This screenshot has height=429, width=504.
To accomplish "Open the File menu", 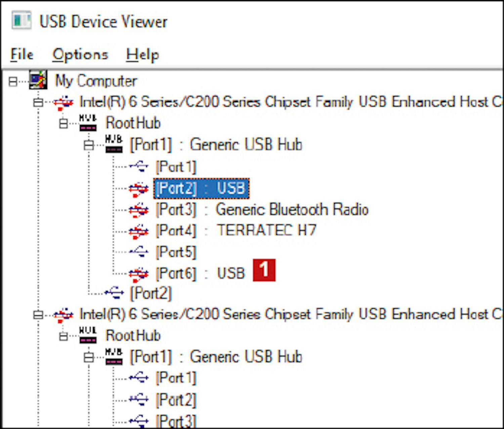I will tap(22, 54).
